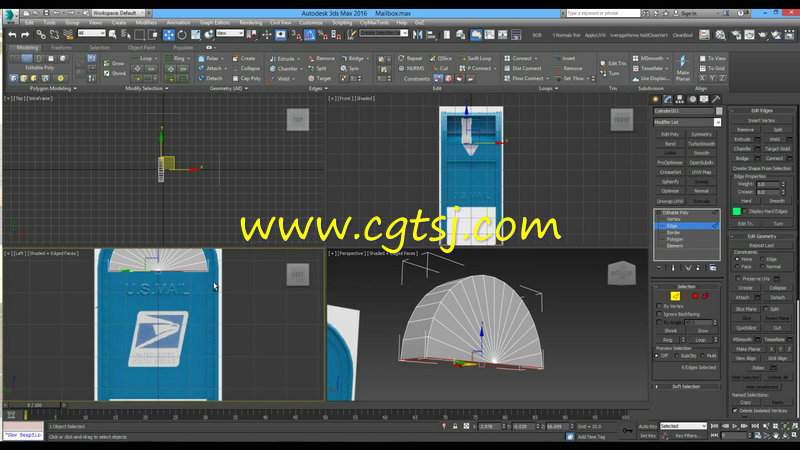Click the QuickSlice button

pos(746,328)
